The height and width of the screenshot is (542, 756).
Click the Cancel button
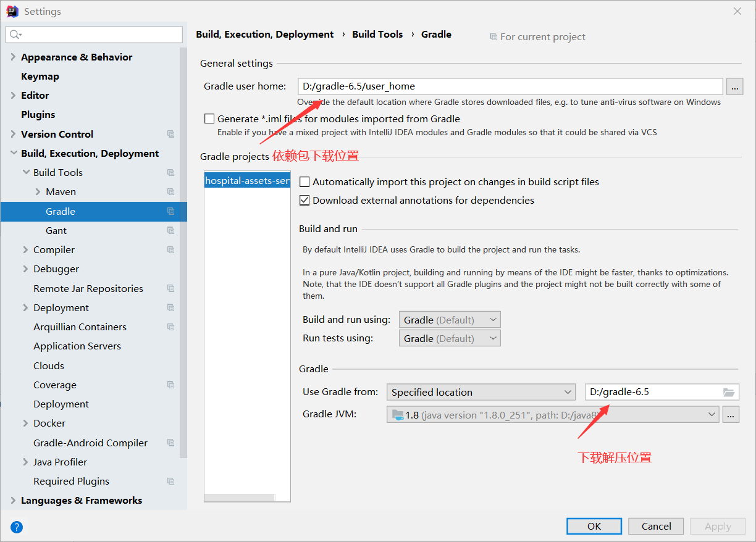pos(656,526)
